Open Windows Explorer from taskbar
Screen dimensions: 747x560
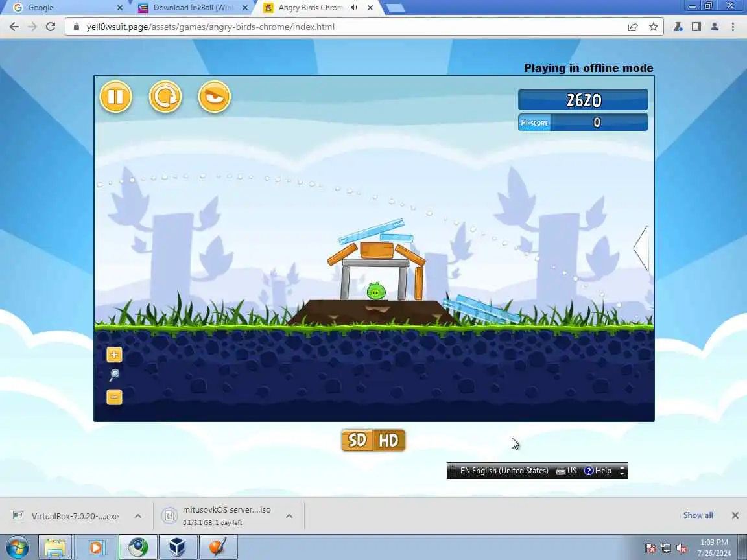click(55, 547)
